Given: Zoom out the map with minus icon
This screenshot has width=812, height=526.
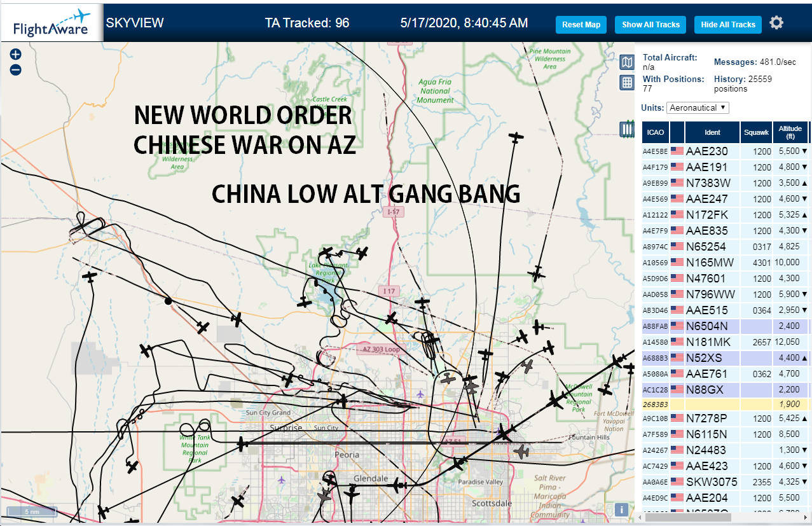Looking at the screenshot, I should (16, 70).
